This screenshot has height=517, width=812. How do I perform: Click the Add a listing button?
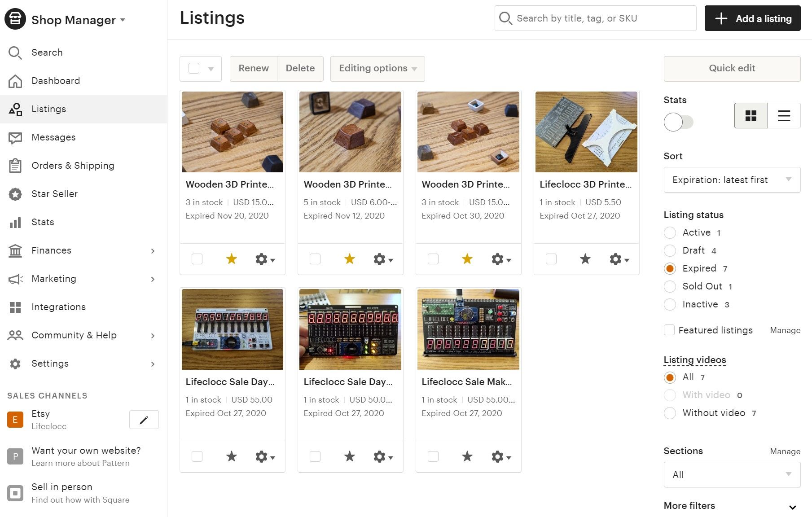(x=752, y=18)
